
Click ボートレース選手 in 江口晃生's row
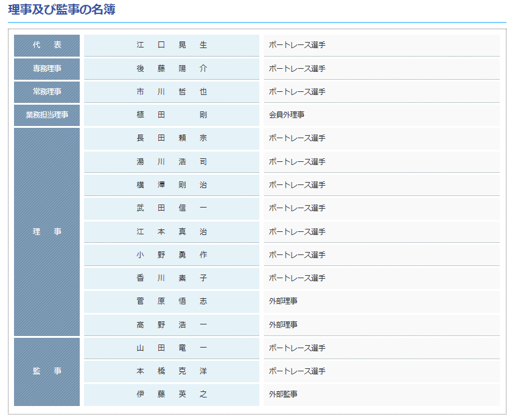click(x=297, y=45)
